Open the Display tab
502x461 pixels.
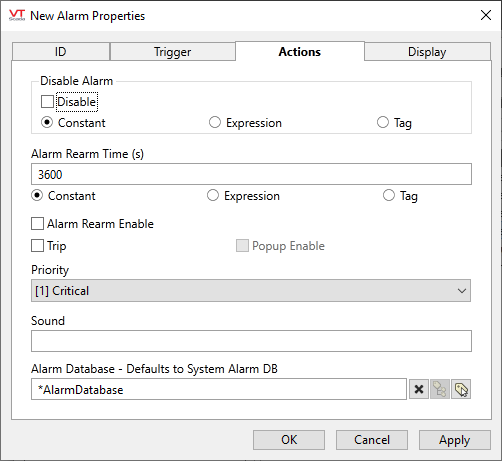click(x=427, y=52)
